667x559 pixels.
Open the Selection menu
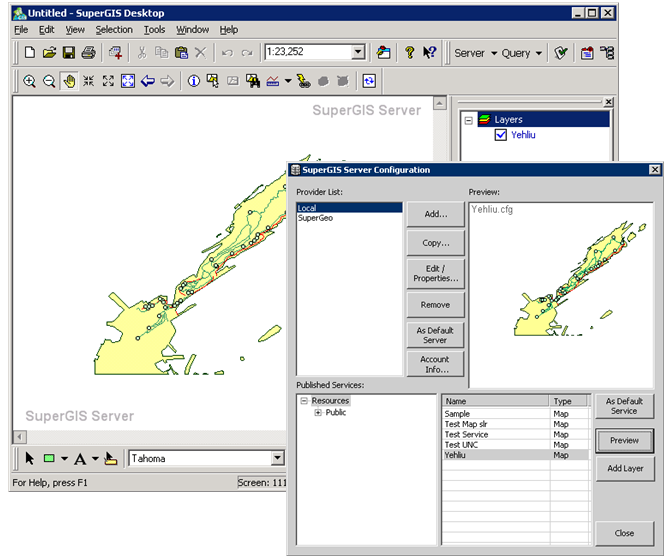coord(113,29)
